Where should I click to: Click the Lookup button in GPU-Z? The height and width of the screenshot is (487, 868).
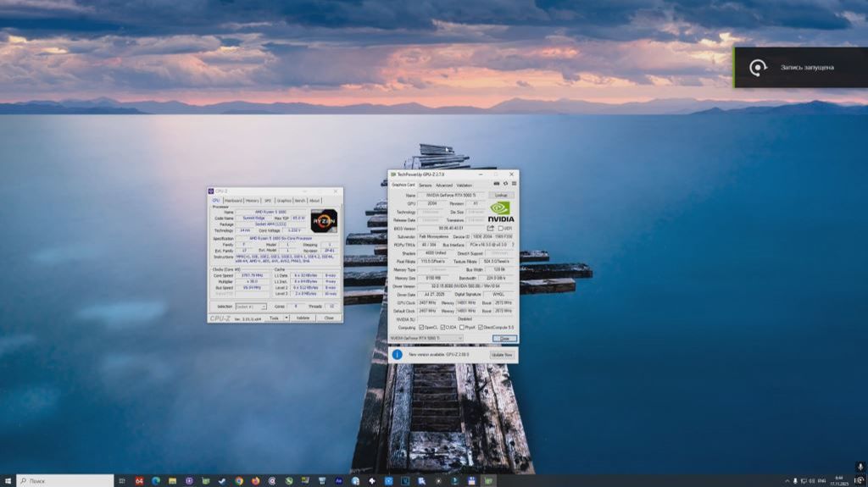(501, 196)
